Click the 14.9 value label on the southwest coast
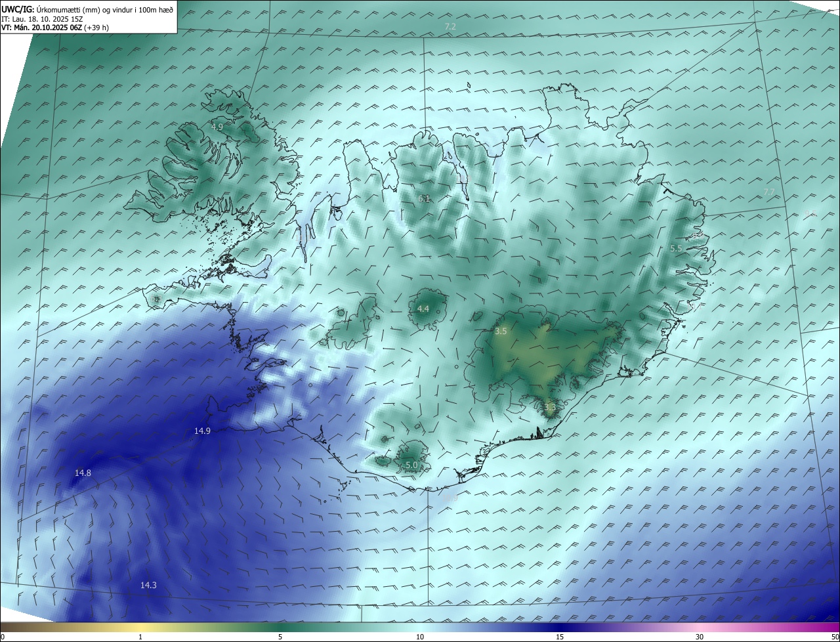 (202, 431)
